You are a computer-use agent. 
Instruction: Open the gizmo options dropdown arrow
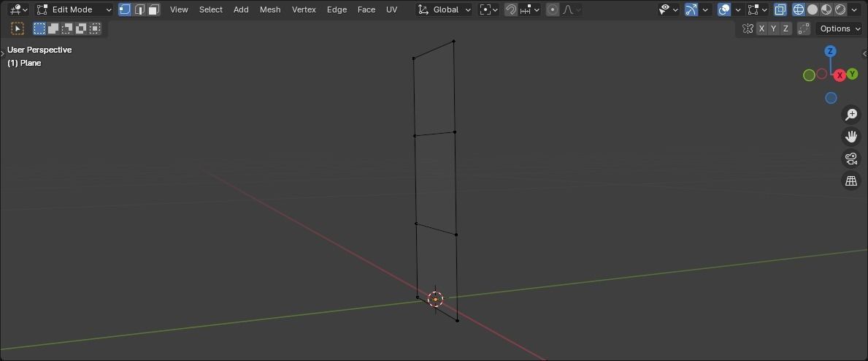point(705,9)
